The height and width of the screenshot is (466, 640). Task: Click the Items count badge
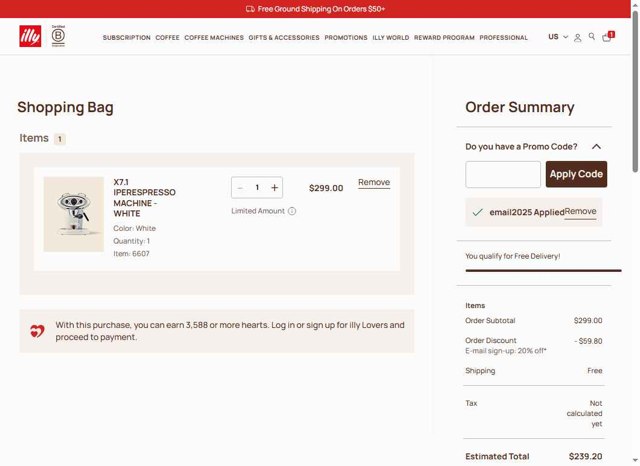pyautogui.click(x=60, y=139)
